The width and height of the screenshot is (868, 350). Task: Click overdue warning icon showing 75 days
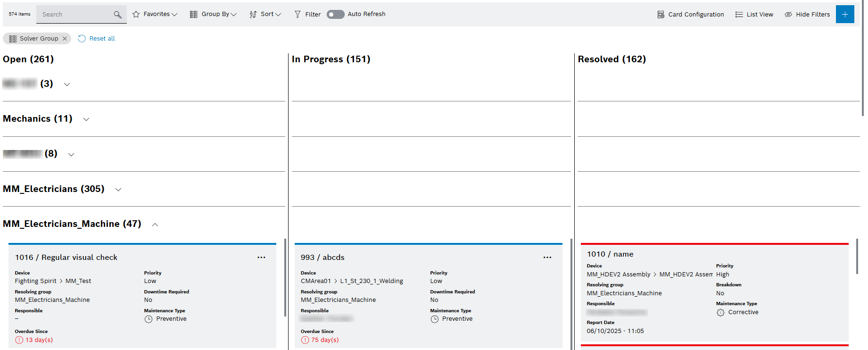(305, 340)
